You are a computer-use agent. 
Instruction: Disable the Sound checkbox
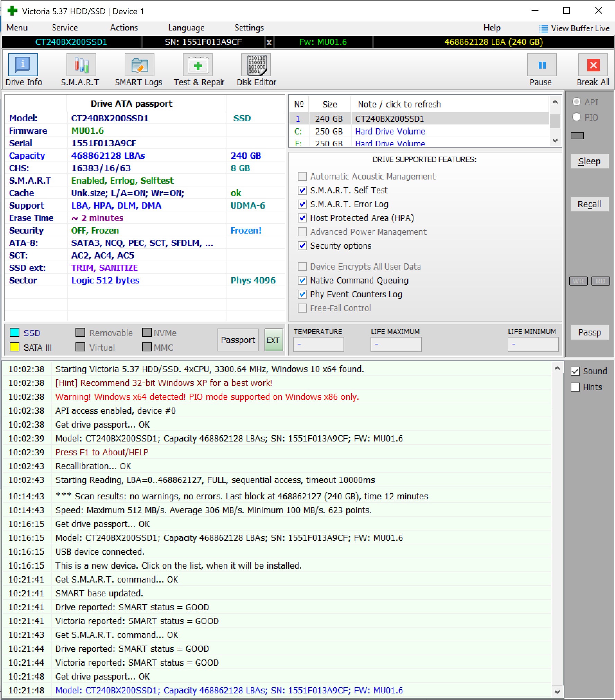pyautogui.click(x=575, y=371)
